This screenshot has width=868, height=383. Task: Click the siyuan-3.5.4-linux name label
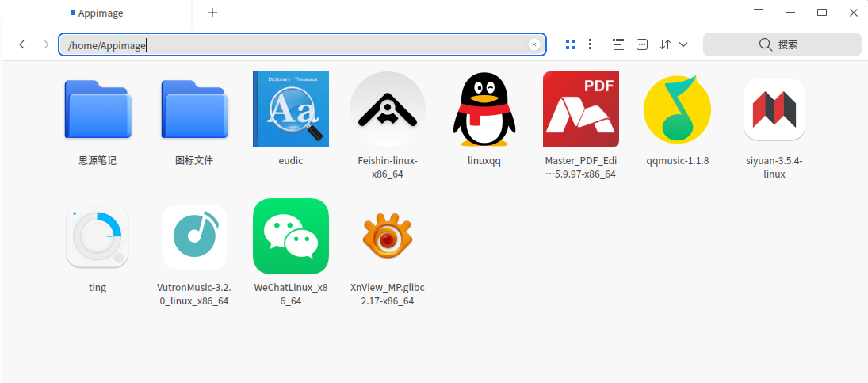[774, 167]
